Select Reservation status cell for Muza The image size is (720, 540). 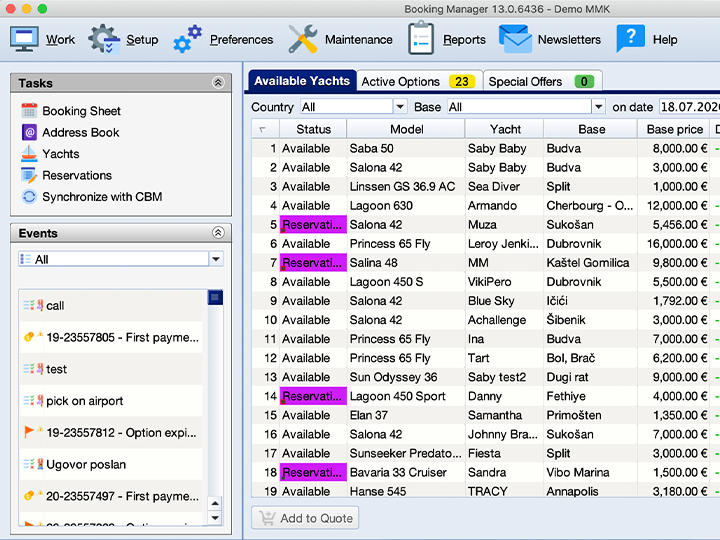(313, 225)
